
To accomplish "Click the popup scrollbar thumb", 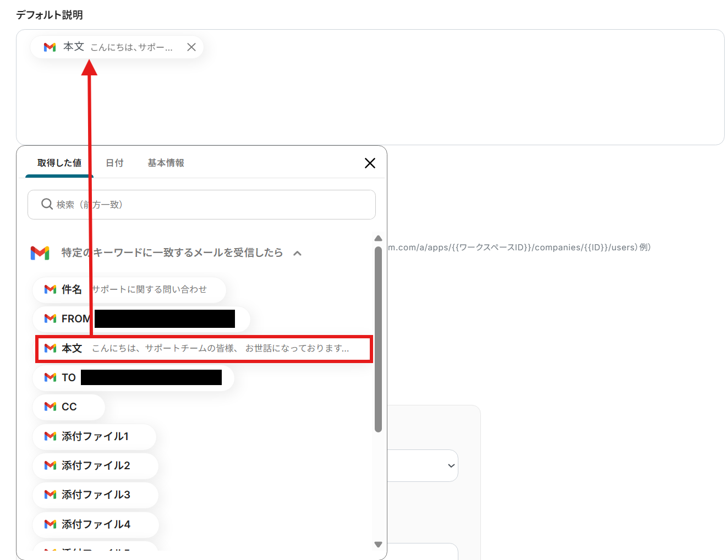I will tap(378, 339).
